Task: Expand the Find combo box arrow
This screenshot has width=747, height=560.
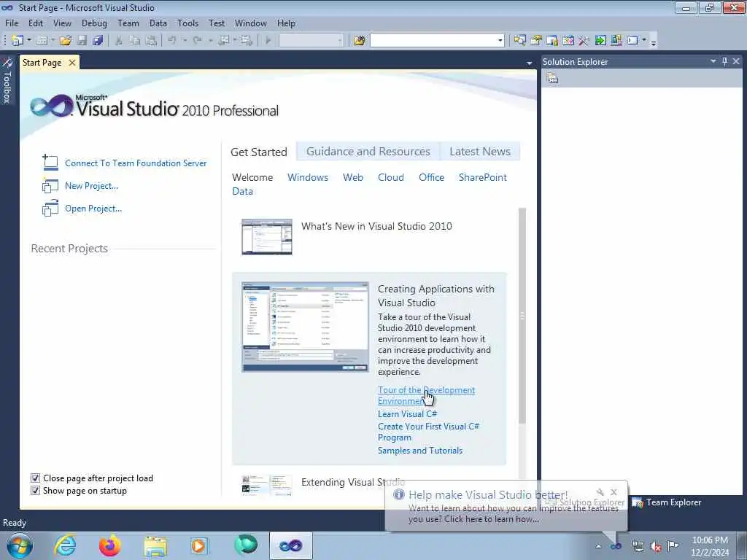Action: point(500,41)
